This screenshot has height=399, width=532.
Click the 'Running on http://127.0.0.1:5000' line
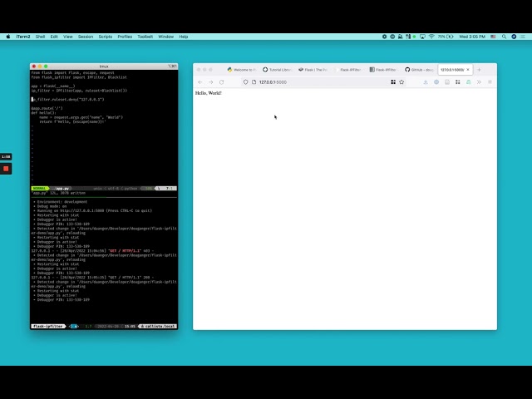pyautogui.click(x=92, y=210)
